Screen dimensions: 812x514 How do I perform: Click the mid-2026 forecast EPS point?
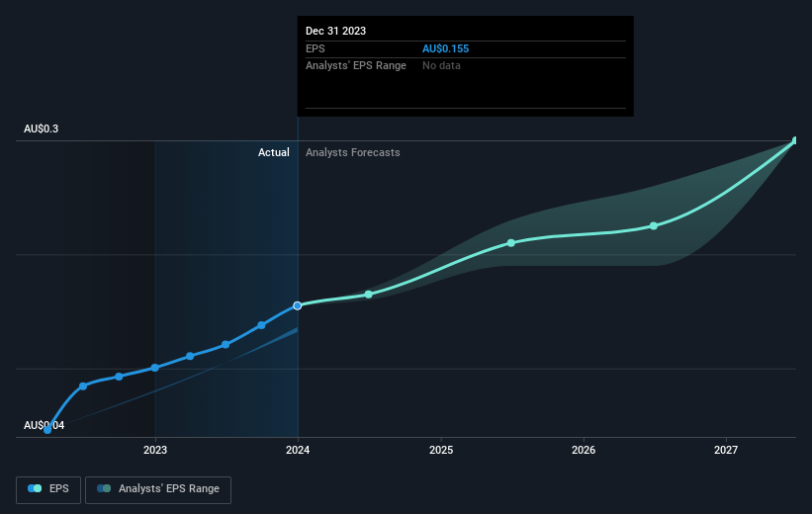(x=654, y=225)
